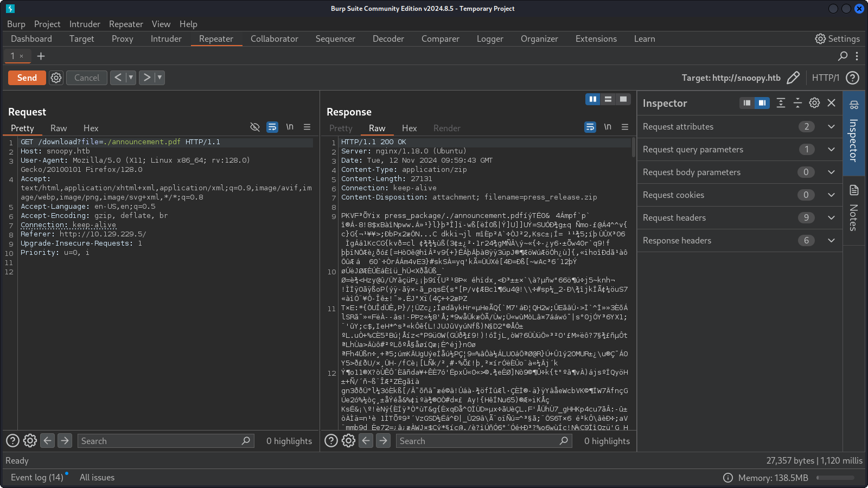Toggle hidden non-printable characters in Request

coord(255,127)
